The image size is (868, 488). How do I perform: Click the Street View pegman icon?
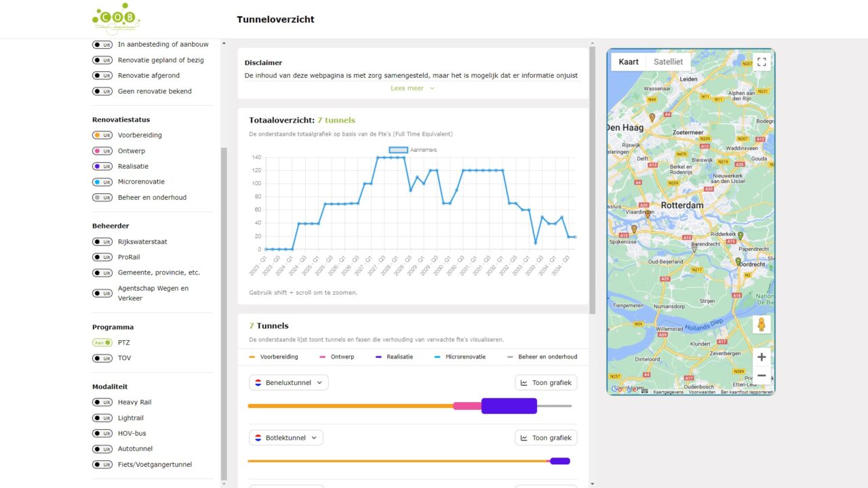pos(761,325)
